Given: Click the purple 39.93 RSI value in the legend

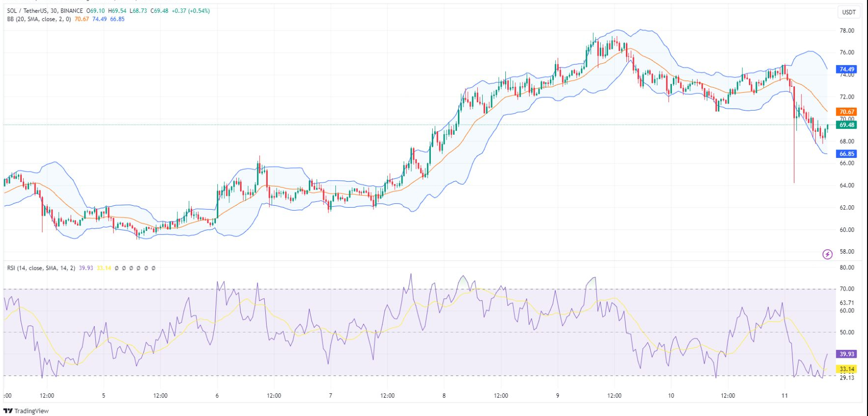Looking at the screenshot, I should pyautogui.click(x=86, y=268).
